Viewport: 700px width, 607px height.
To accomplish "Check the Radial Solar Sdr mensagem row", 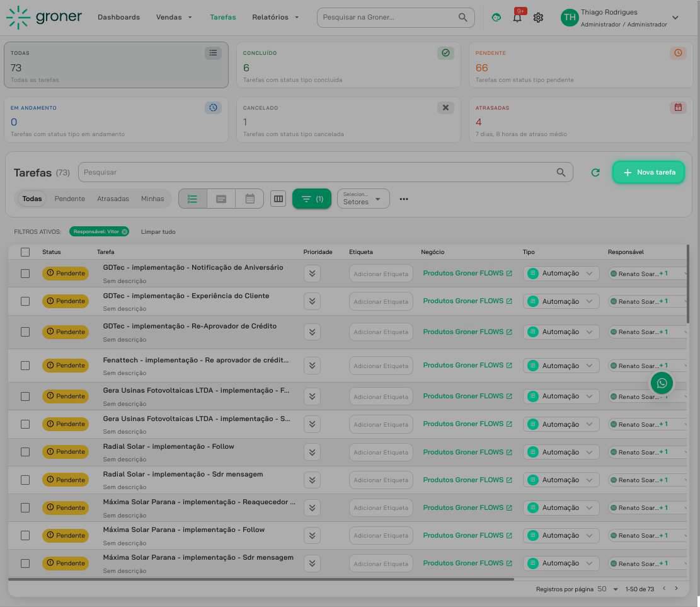I will [x=25, y=480].
